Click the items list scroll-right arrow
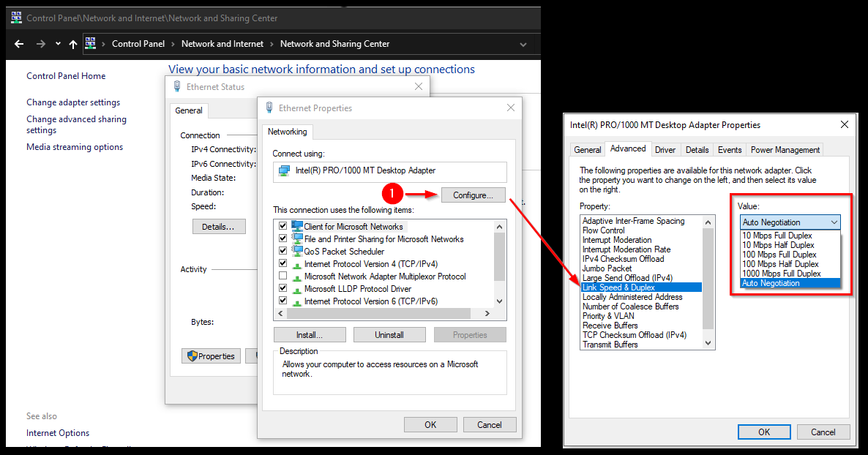 coord(487,313)
